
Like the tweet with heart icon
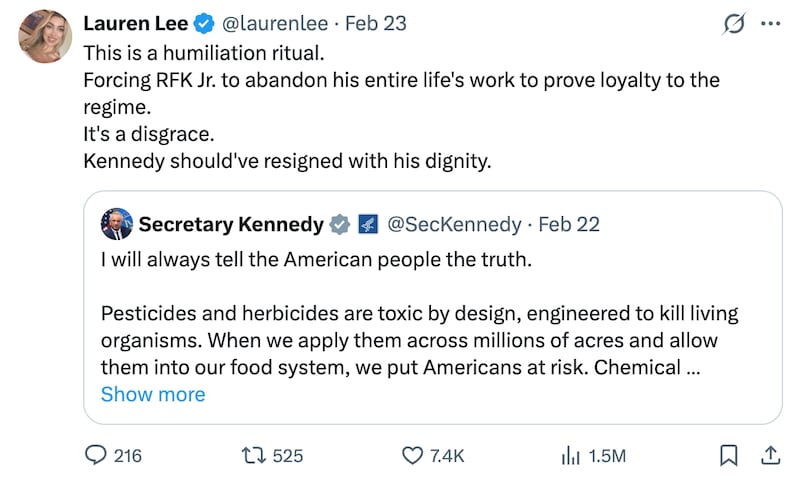(x=413, y=455)
